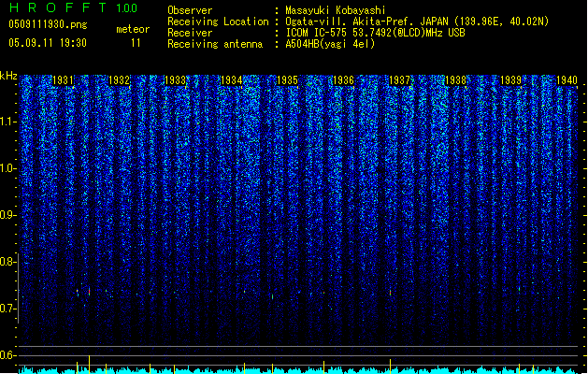Click the 1937 time marker
Viewport: 588px width, 374px height.
click(400, 80)
